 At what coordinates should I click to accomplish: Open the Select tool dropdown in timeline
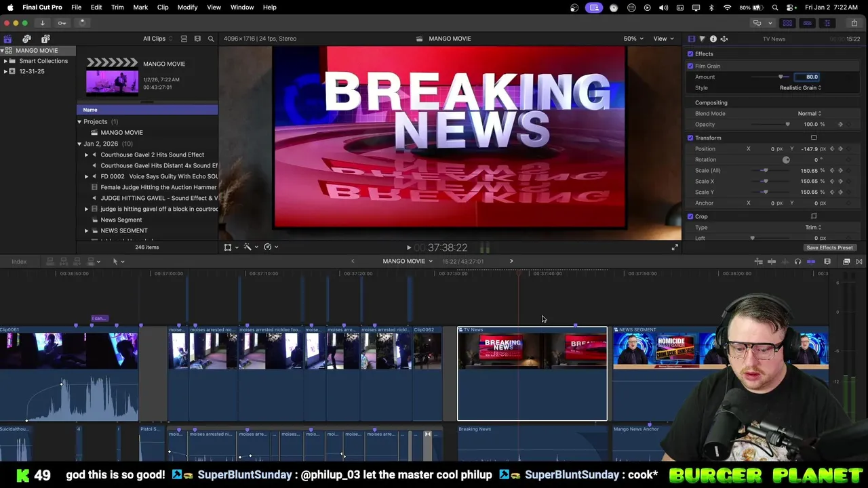pyautogui.click(x=119, y=262)
